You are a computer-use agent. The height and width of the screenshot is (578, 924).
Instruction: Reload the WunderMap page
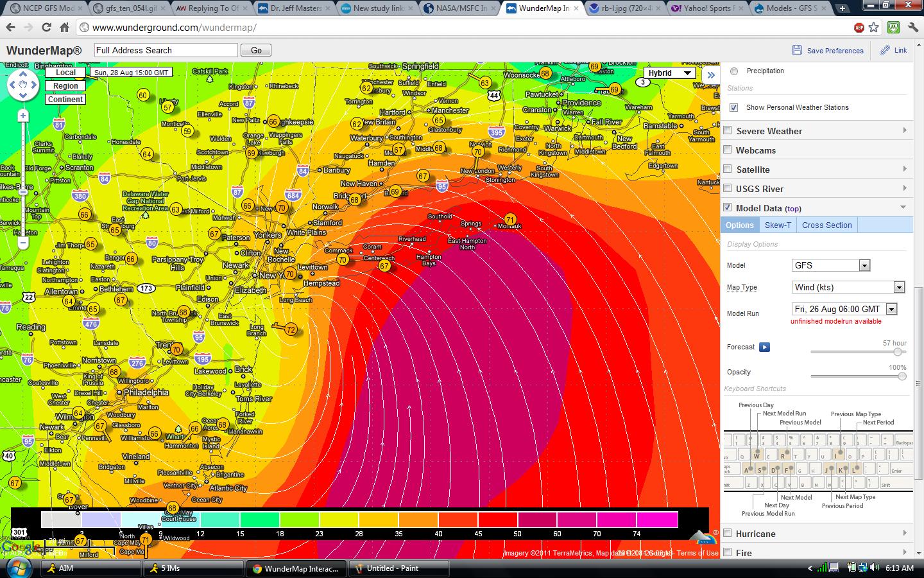point(46,28)
